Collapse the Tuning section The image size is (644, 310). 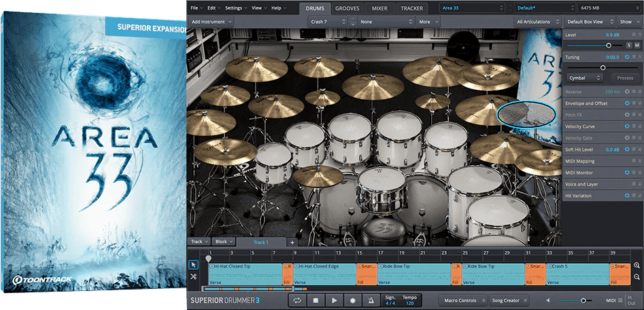[x=639, y=57]
